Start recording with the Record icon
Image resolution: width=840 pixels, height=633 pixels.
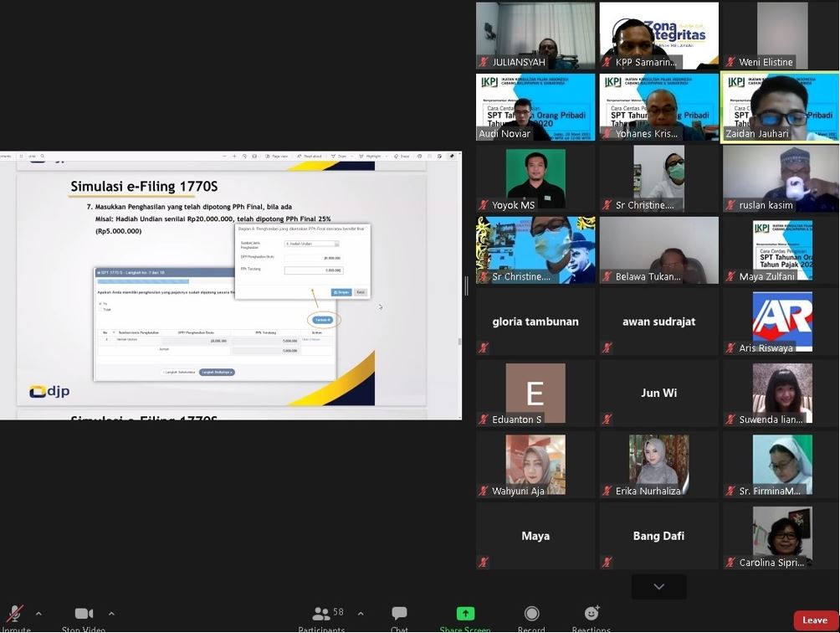531,615
